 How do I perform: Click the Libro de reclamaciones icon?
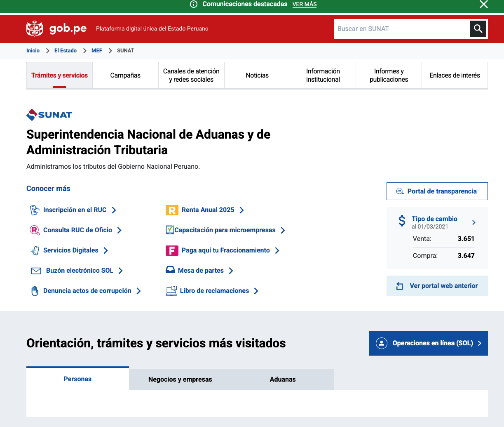[x=171, y=291]
